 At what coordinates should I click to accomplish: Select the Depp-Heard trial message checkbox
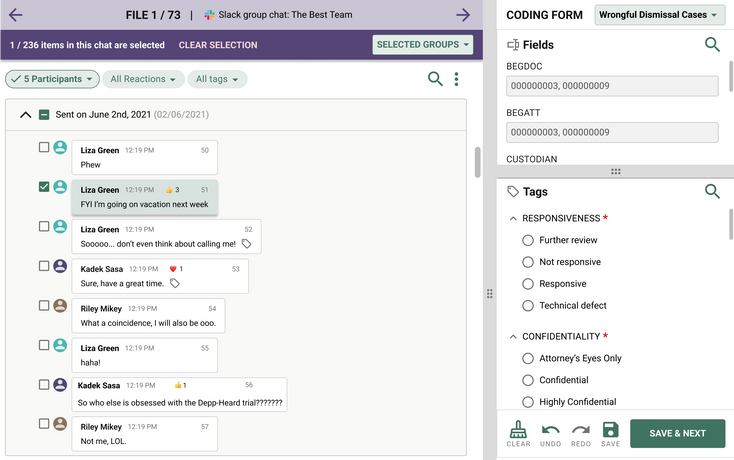pos(44,385)
